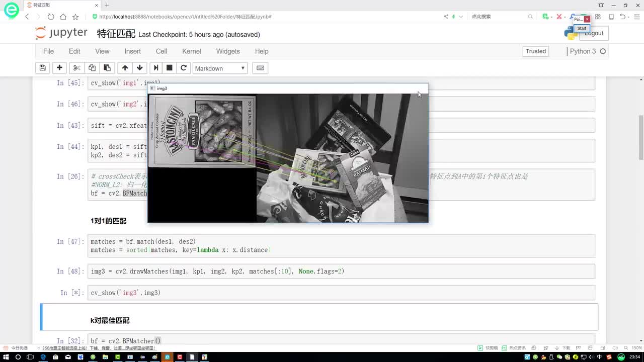Click the matched image in img3 window
This screenshot has height=362, width=644.
(x=288, y=158)
